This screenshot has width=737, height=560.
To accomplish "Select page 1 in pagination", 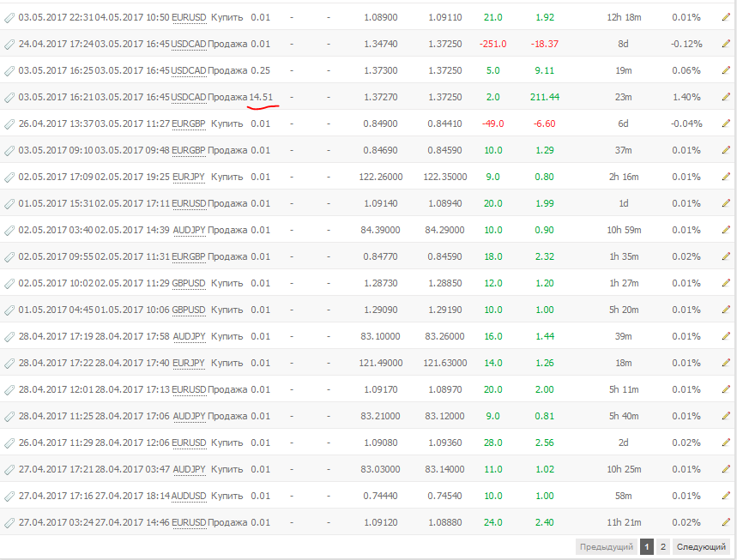I will 647,547.
